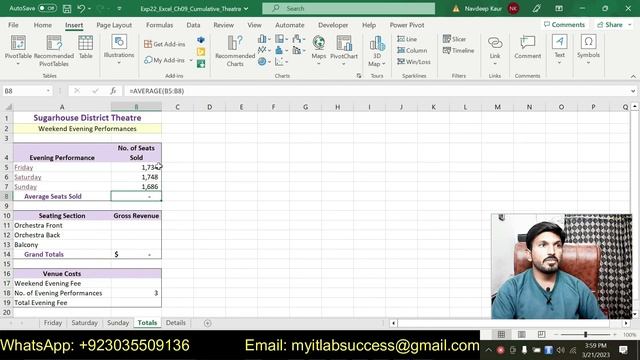Switch to the Formulas tab

[x=159, y=25]
